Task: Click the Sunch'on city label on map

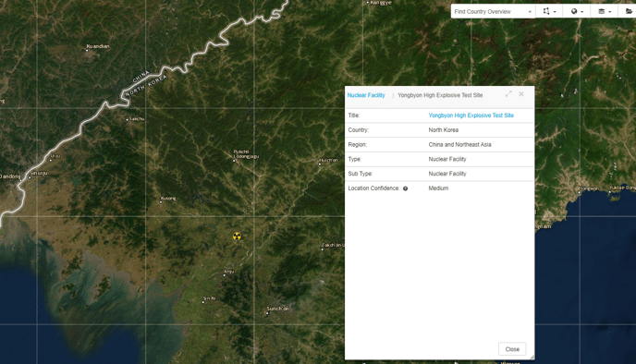Action: pos(278,309)
